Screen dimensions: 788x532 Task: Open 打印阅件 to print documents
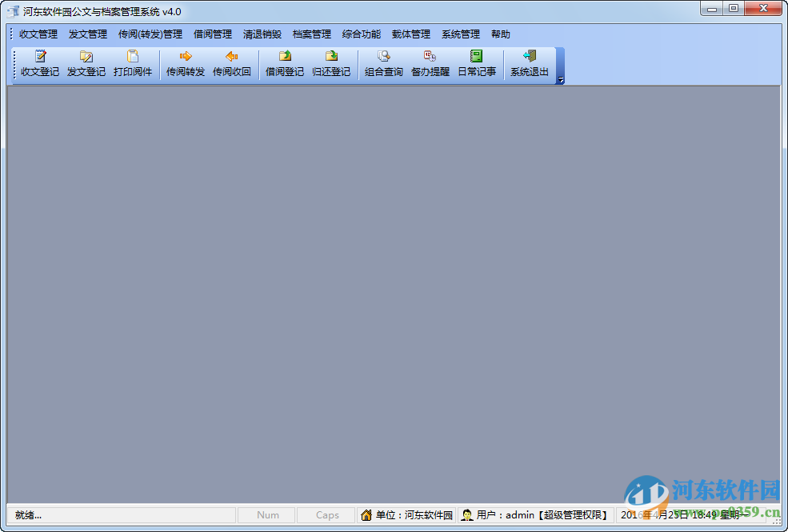(133, 64)
